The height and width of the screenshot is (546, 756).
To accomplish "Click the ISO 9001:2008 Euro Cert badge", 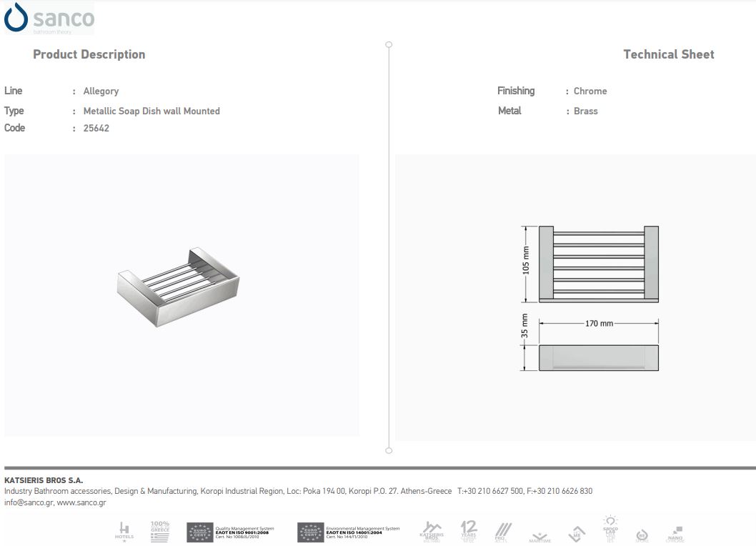I will [230, 532].
